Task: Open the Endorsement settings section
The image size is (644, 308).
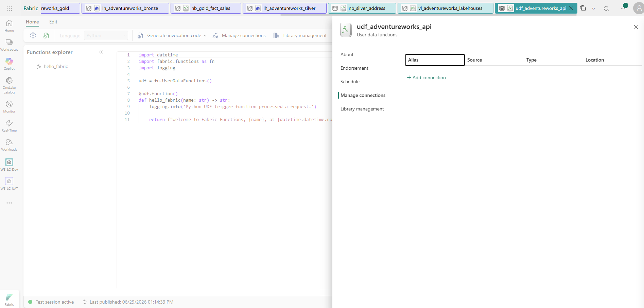Action: (354, 68)
